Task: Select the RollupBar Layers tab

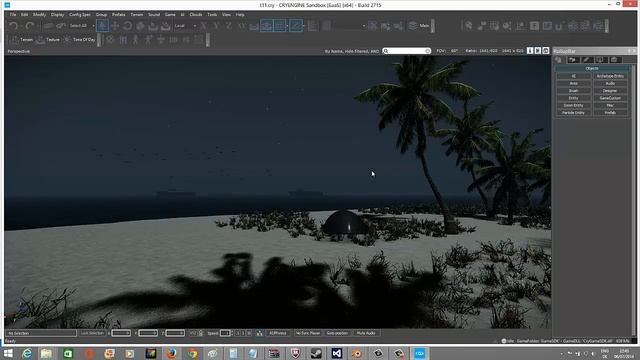Action: click(614, 60)
